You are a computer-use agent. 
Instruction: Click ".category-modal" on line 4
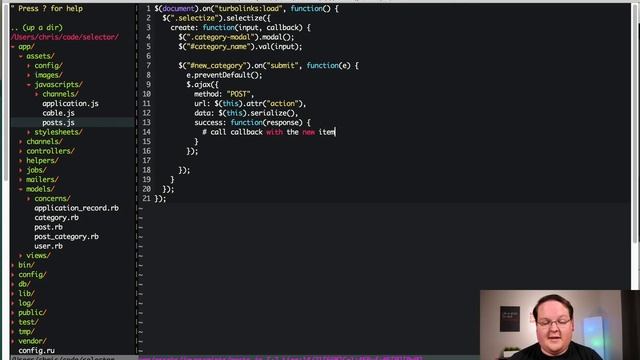pos(221,37)
